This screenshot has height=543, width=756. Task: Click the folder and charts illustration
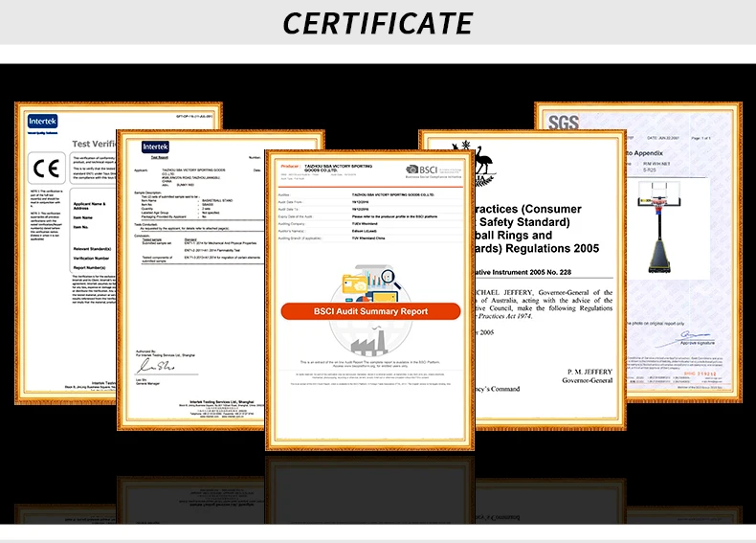(x=370, y=283)
